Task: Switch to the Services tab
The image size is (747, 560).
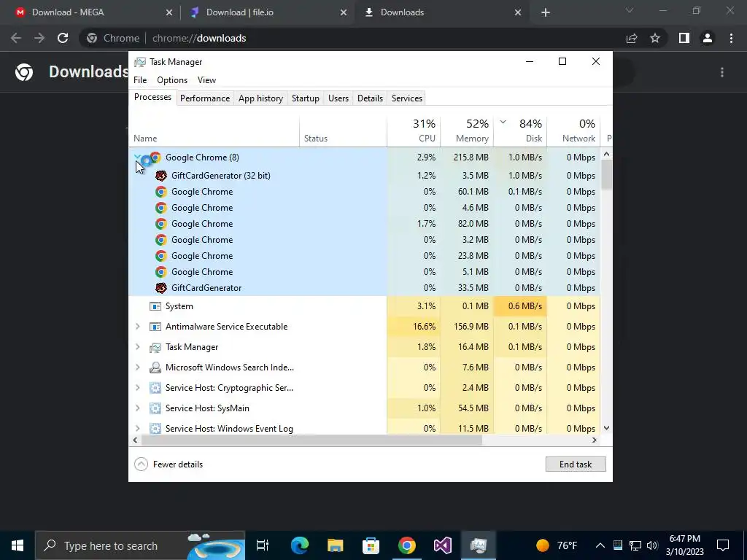Action: [407, 98]
